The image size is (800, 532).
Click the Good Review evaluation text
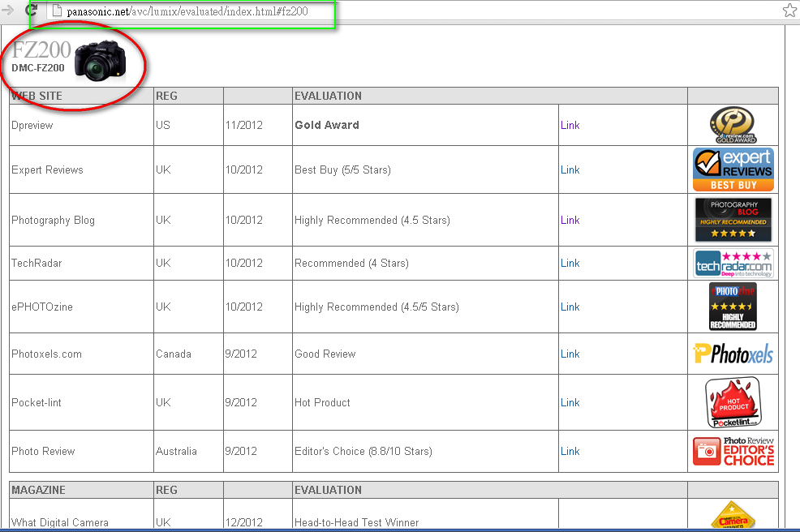click(x=325, y=354)
